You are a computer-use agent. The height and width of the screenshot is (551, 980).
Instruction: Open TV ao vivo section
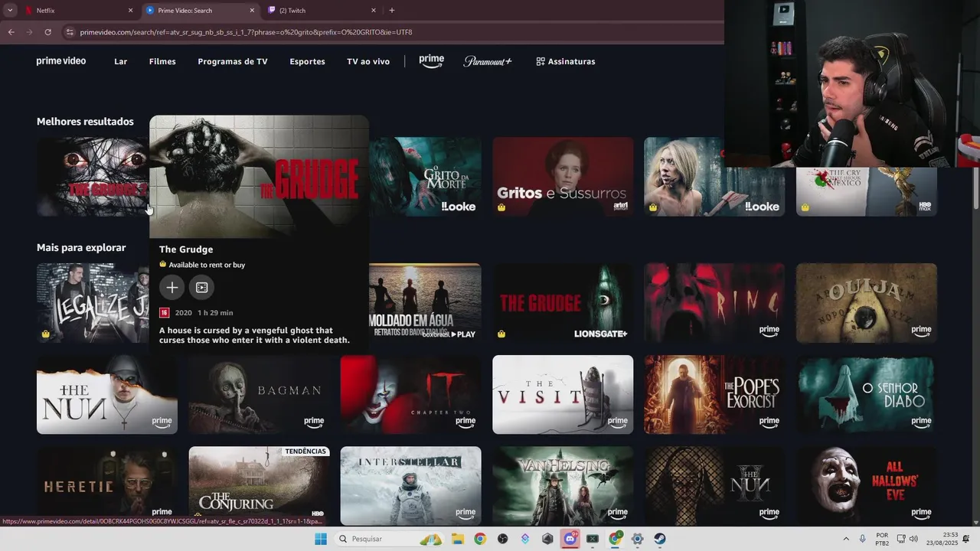368,61
